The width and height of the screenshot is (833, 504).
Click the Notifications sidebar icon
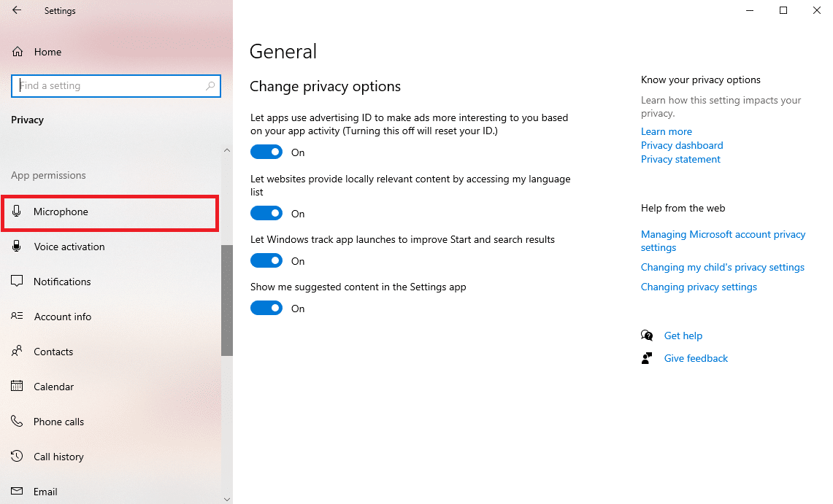pyautogui.click(x=16, y=281)
